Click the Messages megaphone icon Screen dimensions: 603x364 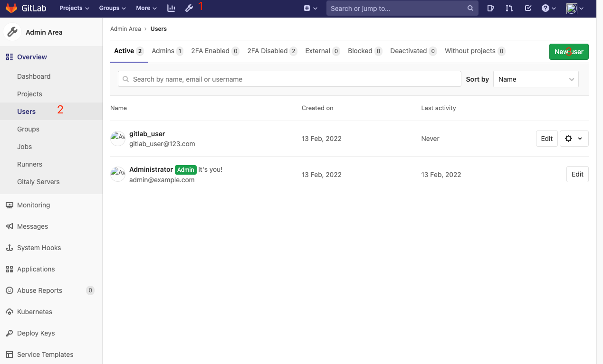click(9, 226)
